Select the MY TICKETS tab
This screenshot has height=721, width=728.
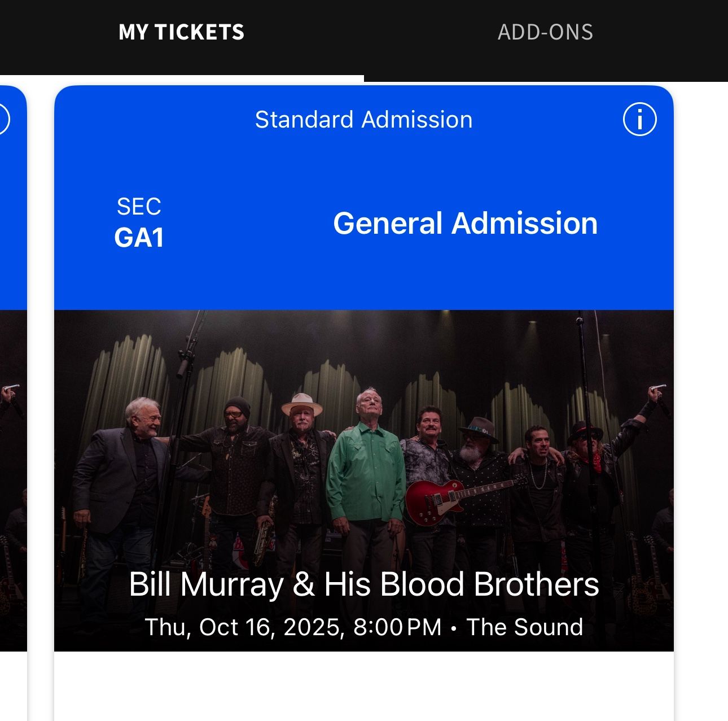point(181,33)
